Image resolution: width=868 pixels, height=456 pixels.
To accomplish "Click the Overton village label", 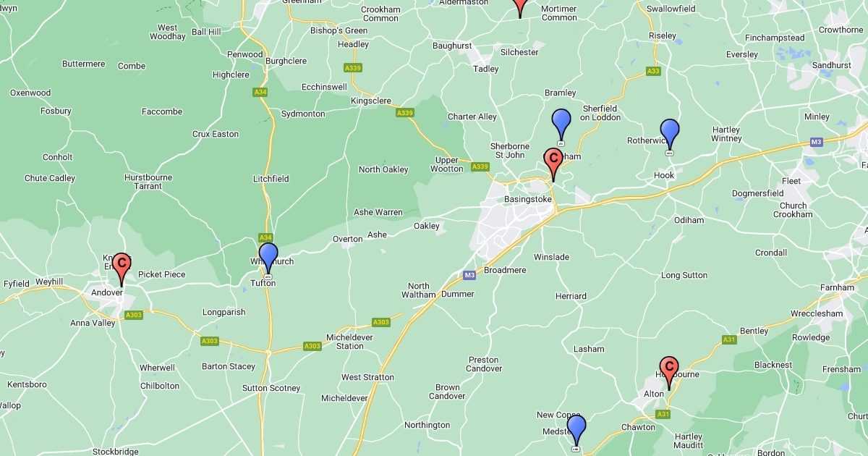I will 347,239.
